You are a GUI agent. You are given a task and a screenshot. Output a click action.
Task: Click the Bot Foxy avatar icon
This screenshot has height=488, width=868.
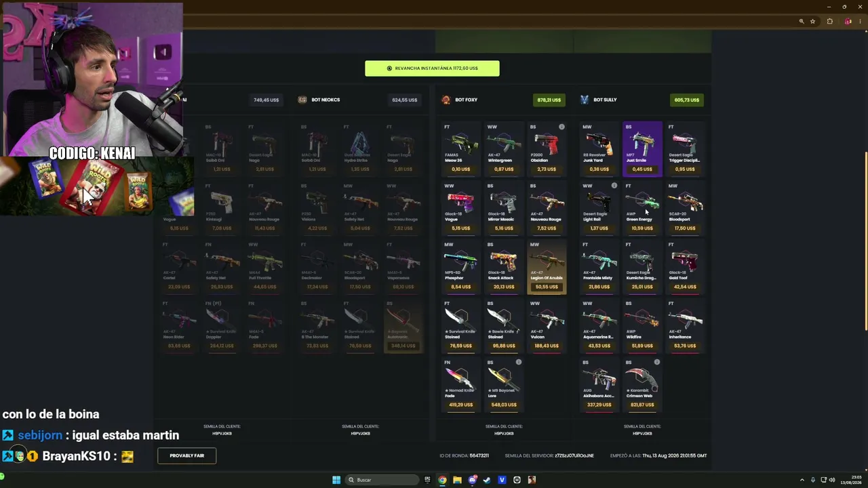pyautogui.click(x=446, y=100)
